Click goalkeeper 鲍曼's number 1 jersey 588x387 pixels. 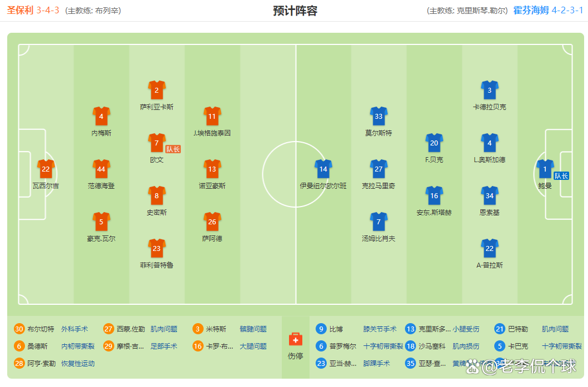tap(545, 169)
